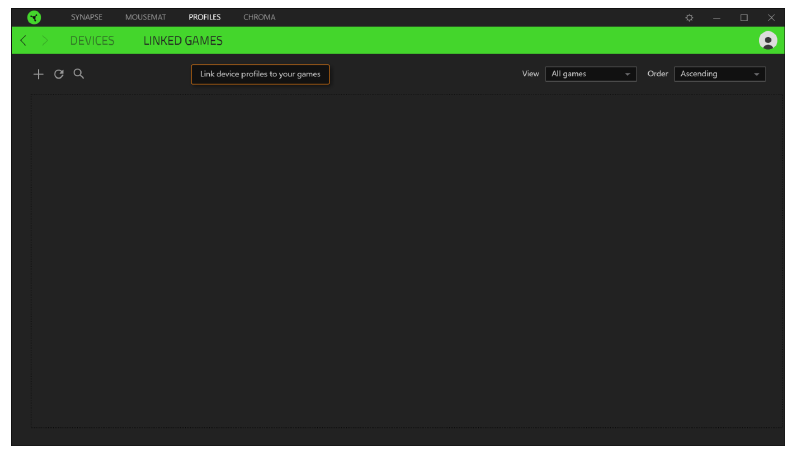Open the View All games dropdown
Viewport: 798px width, 452px height.
pyautogui.click(x=591, y=74)
